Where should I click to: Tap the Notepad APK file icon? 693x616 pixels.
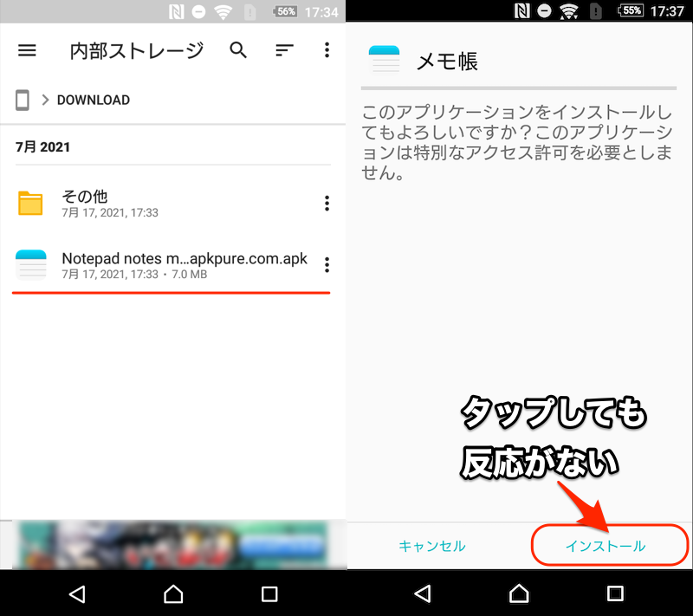point(31,265)
